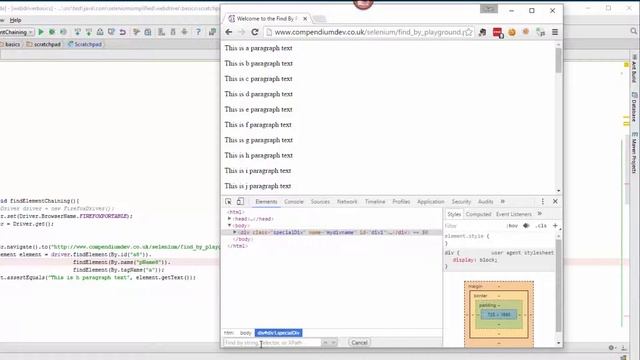Switch to the Network tab in DevTools
640x360 pixels.
pyautogui.click(x=347, y=202)
